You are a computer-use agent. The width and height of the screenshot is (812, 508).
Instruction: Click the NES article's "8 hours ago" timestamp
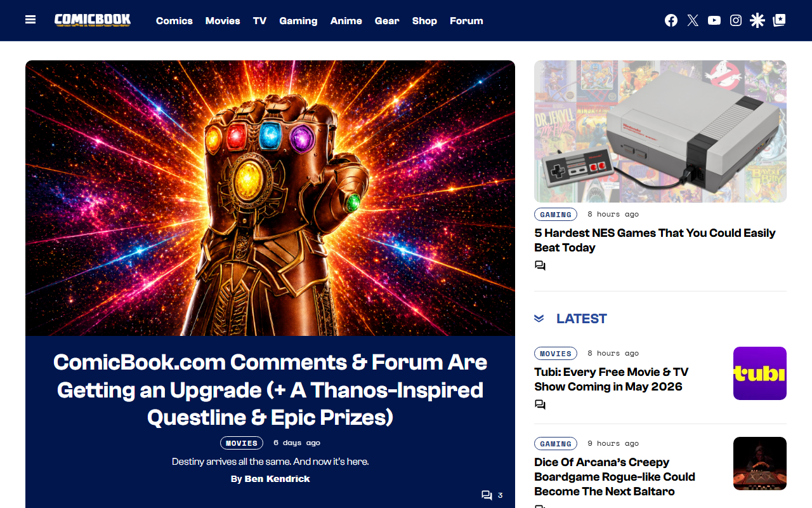click(x=613, y=214)
